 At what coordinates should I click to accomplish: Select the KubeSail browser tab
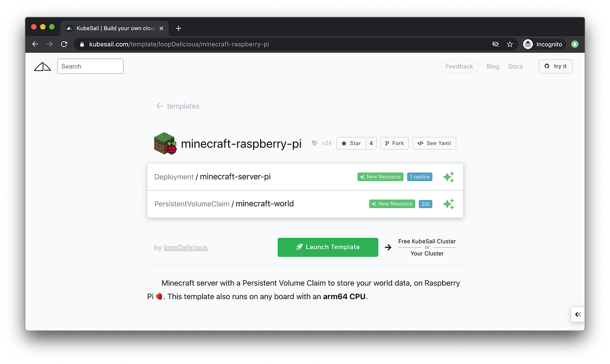click(114, 28)
